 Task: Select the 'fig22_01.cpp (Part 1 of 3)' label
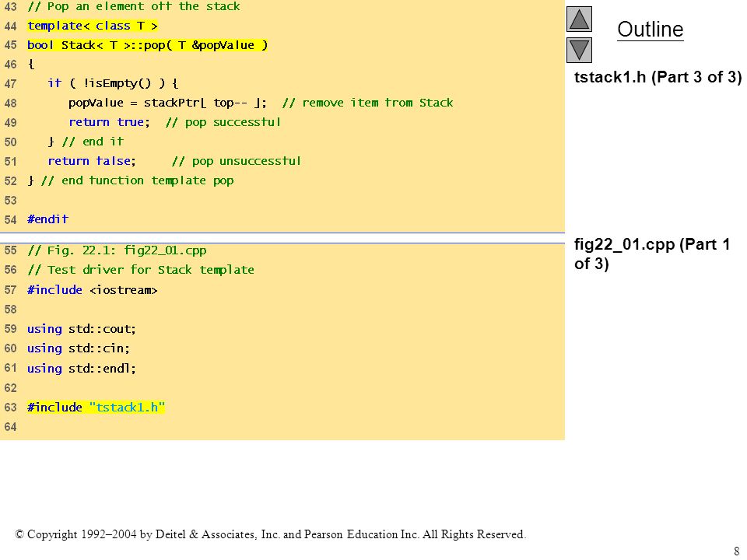pos(652,254)
